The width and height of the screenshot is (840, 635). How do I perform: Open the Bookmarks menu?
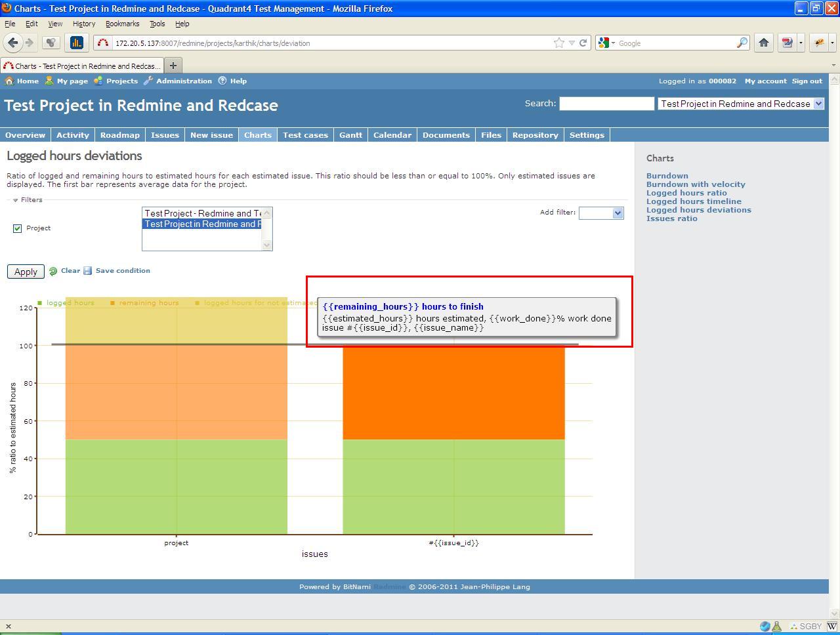click(122, 24)
